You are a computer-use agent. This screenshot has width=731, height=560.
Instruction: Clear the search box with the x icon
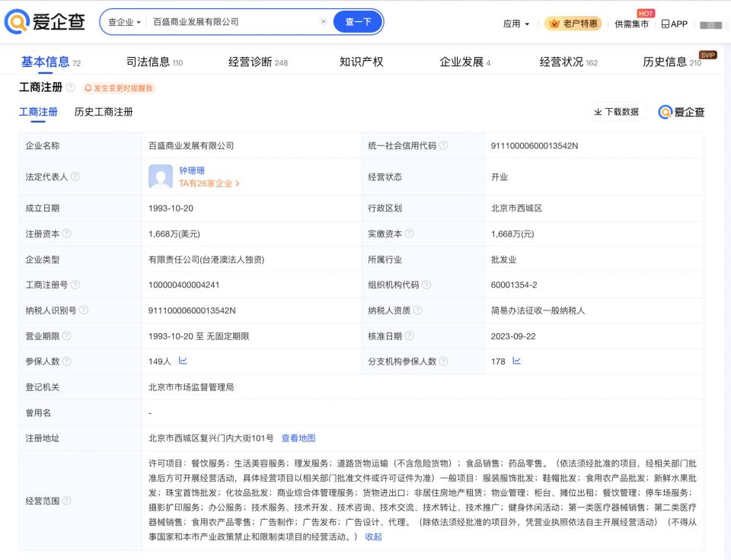click(x=323, y=21)
